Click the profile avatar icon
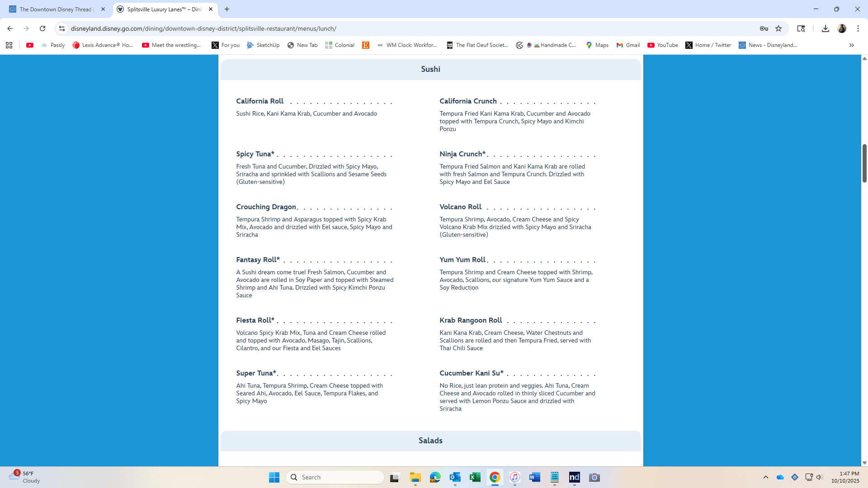Screen dimensions: 868x488 click(842, 28)
